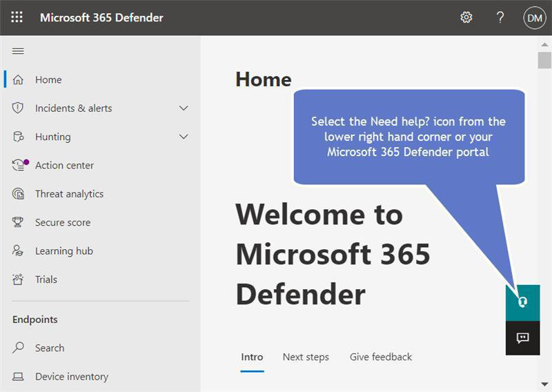Click the Action center icon

[x=20, y=165]
